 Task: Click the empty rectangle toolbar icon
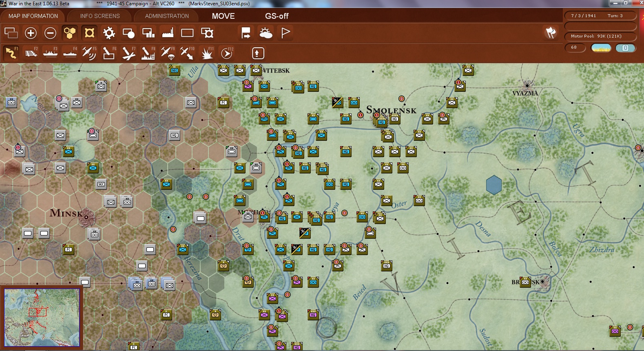(x=187, y=33)
